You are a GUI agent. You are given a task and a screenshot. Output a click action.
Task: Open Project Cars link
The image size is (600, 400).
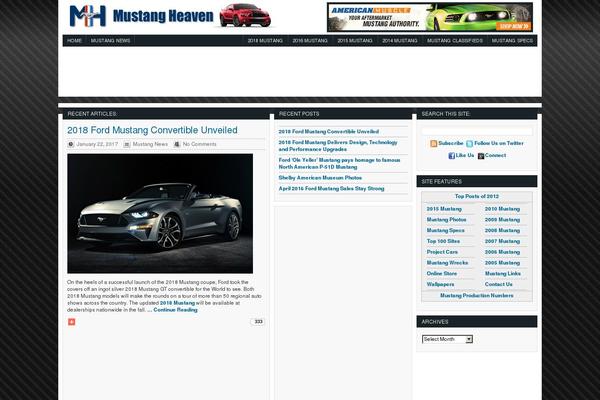442,252
